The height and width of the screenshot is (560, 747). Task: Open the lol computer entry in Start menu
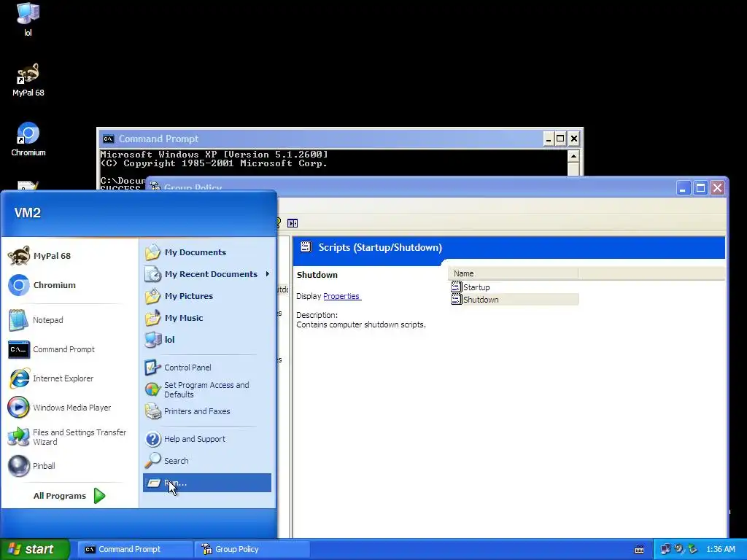(x=206, y=340)
